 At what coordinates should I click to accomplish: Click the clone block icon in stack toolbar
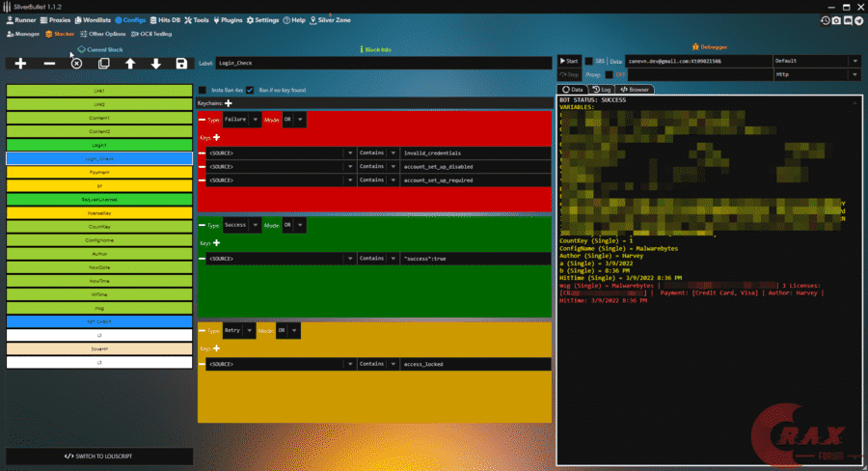click(x=103, y=64)
